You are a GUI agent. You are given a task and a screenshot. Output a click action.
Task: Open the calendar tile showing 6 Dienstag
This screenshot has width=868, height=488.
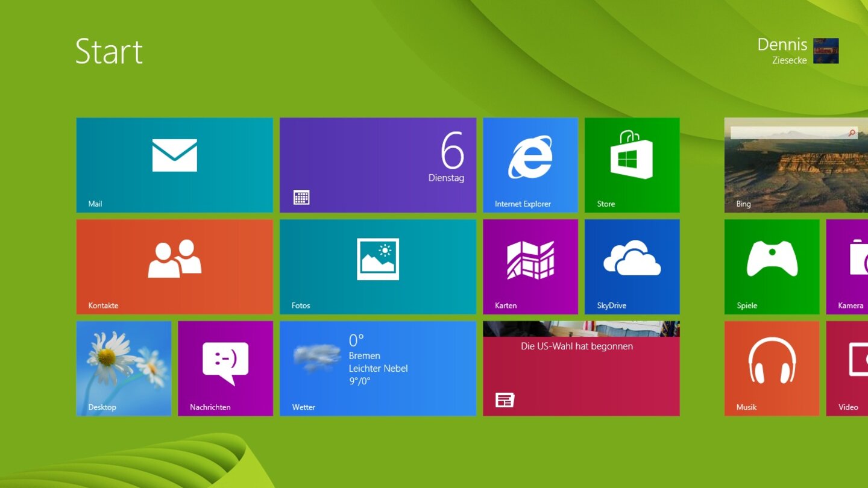point(378,164)
